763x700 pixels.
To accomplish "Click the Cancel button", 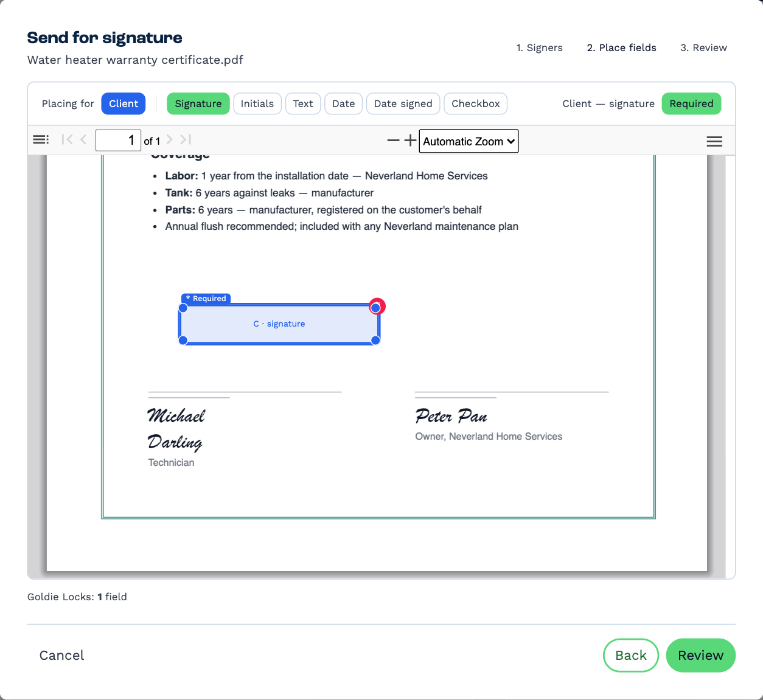I will point(62,655).
